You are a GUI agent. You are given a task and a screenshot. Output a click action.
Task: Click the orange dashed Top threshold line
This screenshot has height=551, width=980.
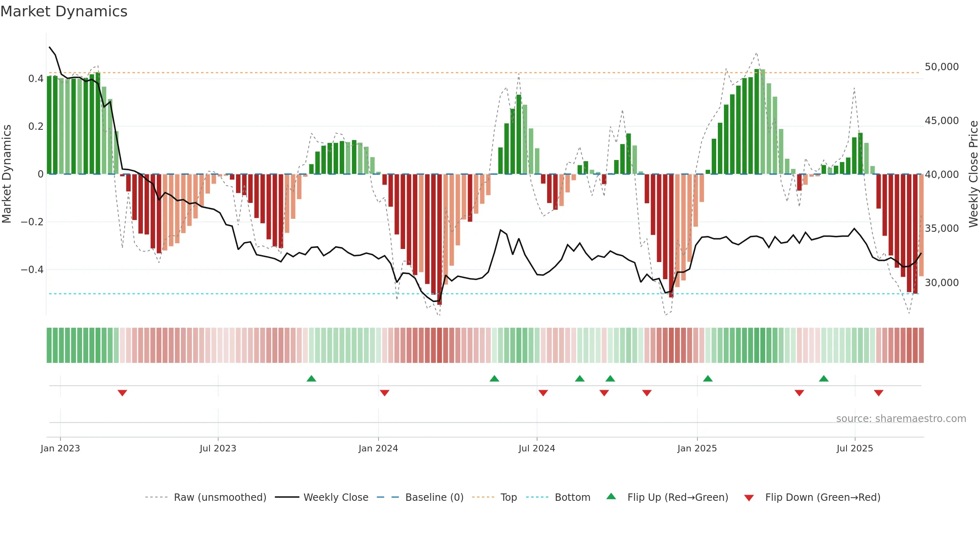(x=484, y=73)
